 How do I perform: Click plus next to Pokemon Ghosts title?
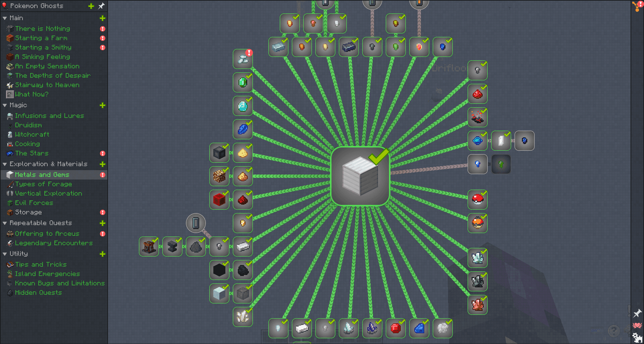[x=91, y=6]
